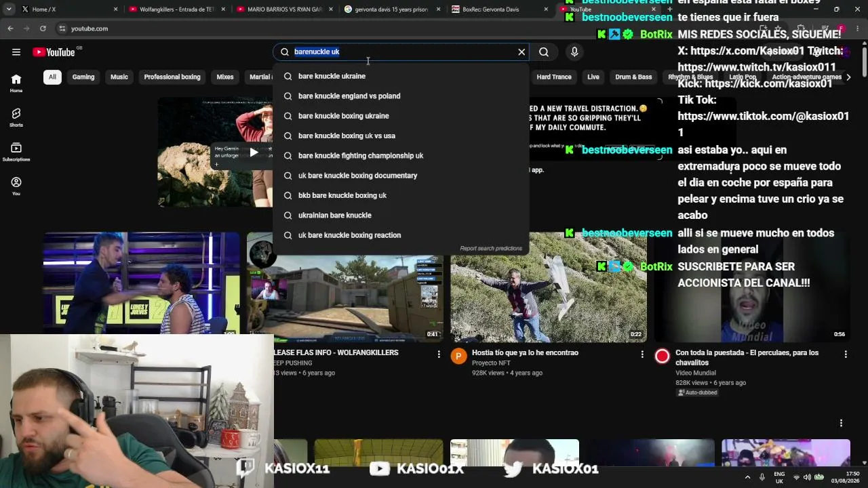The height and width of the screenshot is (488, 868).
Task: Close the gervonta davis search tab
Action: pos(438,9)
